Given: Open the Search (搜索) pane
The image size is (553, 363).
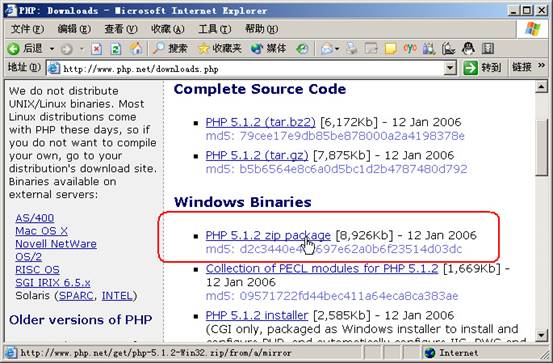Looking at the screenshot, I should click(x=170, y=48).
